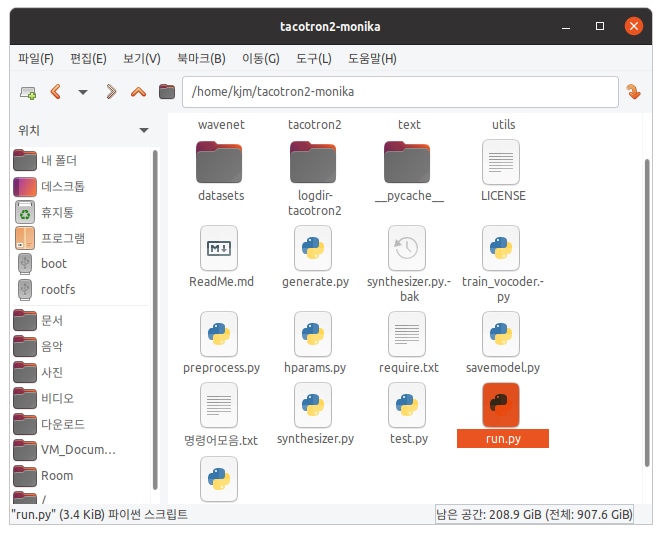The image size is (662, 534).
Task: Click the home folder toolbar icon
Action: (x=167, y=92)
